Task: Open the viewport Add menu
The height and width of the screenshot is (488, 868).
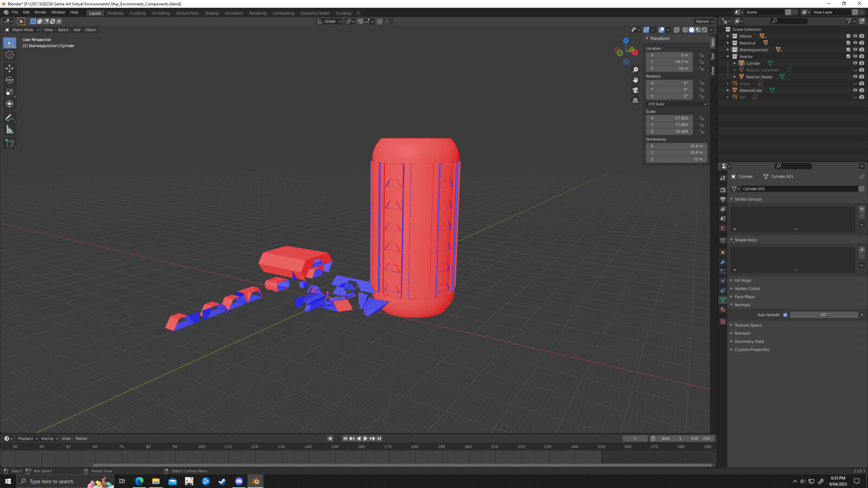Action: pyautogui.click(x=76, y=30)
